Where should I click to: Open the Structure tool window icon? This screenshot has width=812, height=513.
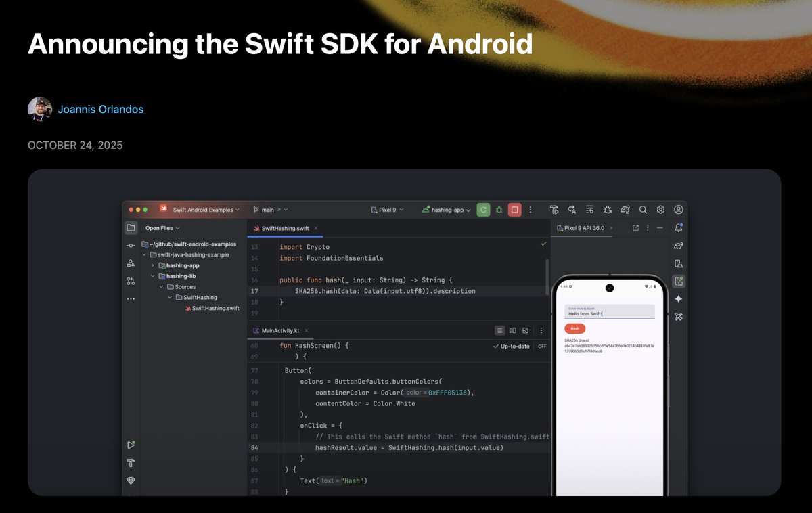click(131, 263)
